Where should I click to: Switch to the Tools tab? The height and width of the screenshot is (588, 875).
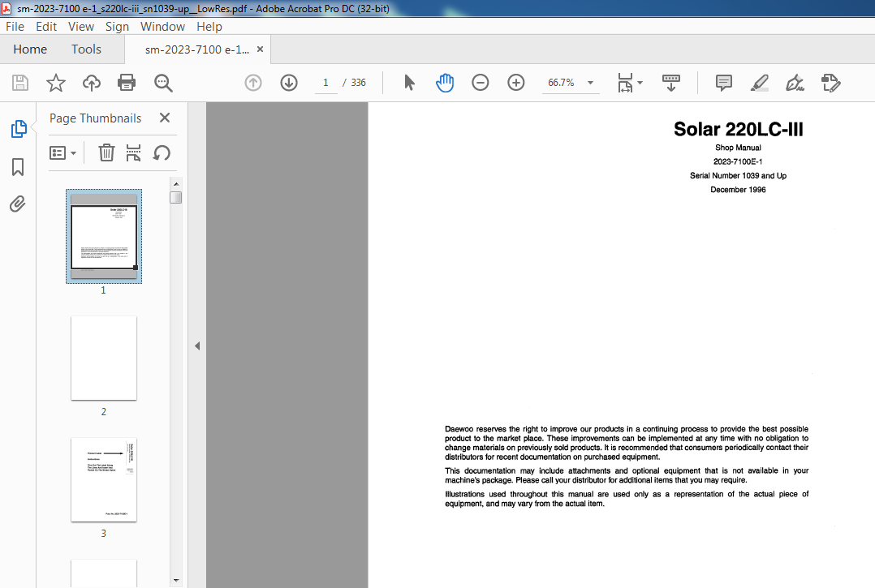click(87, 49)
